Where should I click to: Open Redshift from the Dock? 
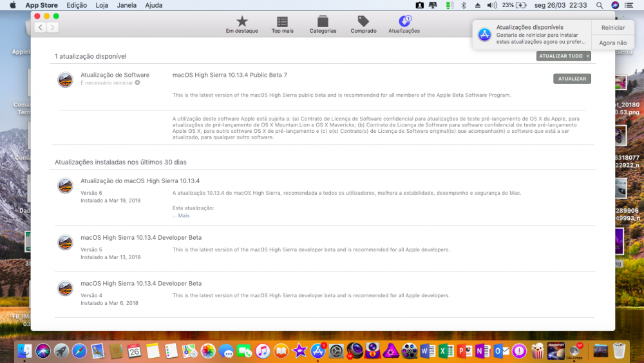556,351
